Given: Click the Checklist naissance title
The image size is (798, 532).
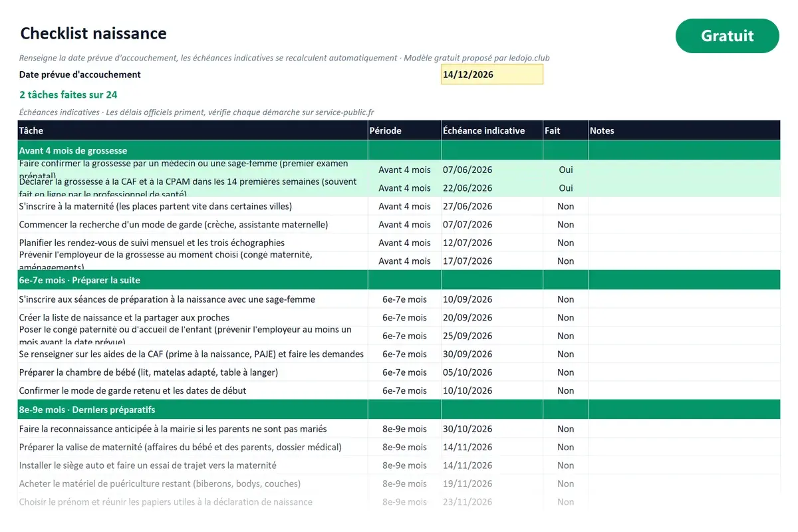Looking at the screenshot, I should [93, 33].
